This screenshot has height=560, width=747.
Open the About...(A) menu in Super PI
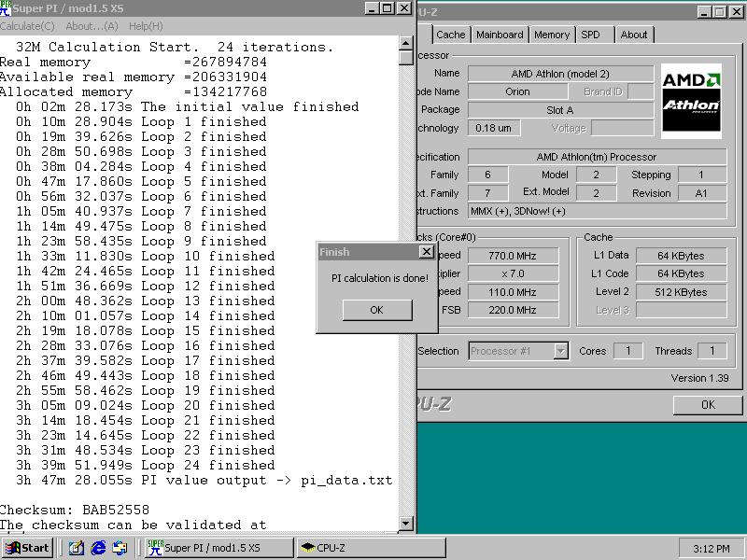pos(92,26)
